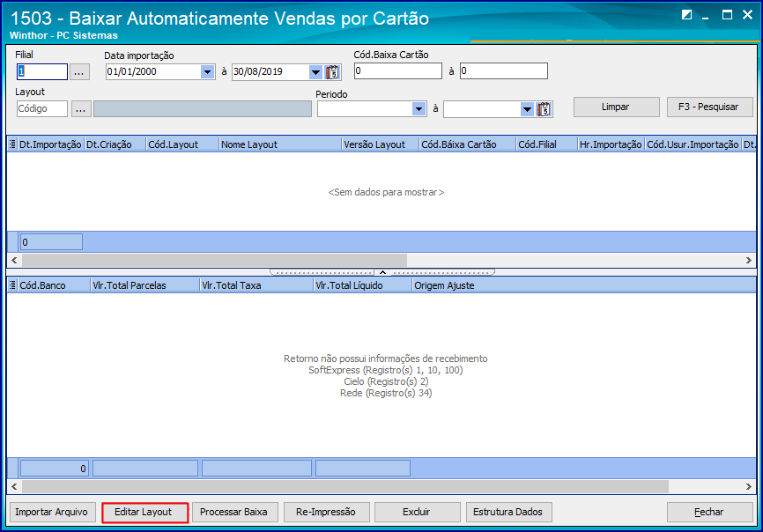The width and height of the screenshot is (763, 532).
Task: Click the Data importação 01/01/2000 field
Action: click(153, 72)
